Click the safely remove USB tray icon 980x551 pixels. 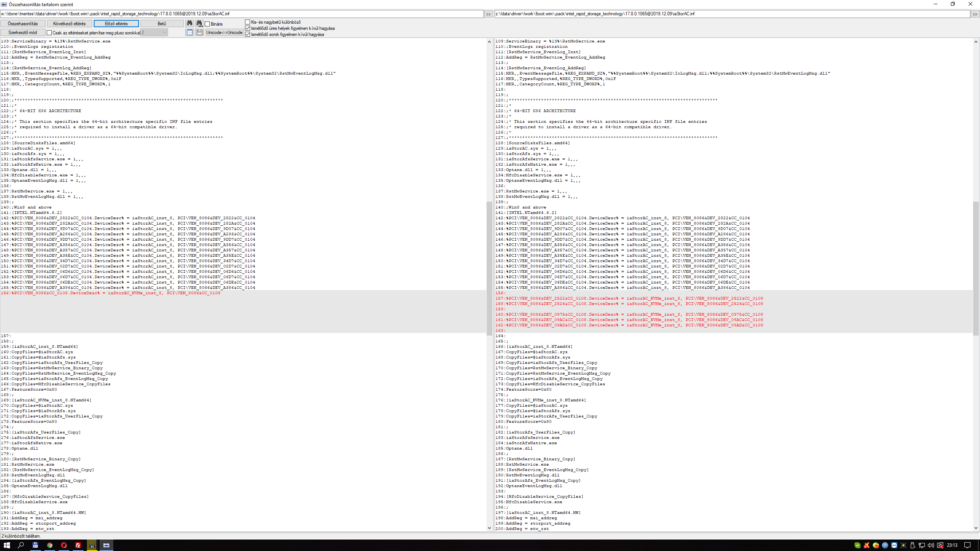coord(913,545)
